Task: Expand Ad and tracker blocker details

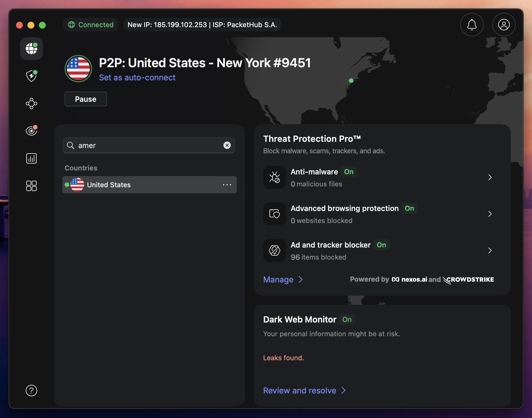Action: (490, 250)
